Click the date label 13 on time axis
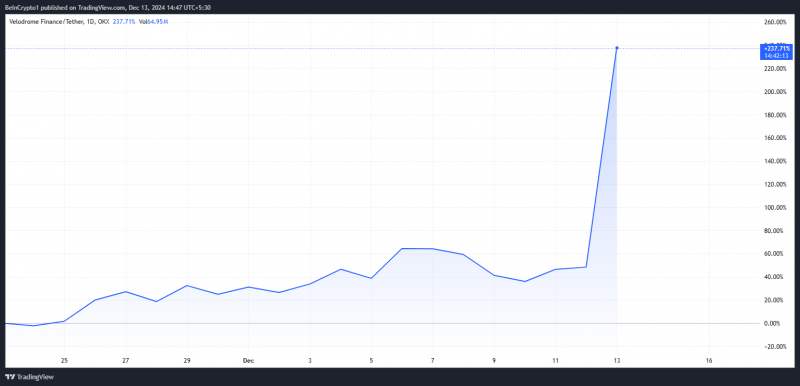Viewport: 800px width, 386px height. tap(617, 361)
